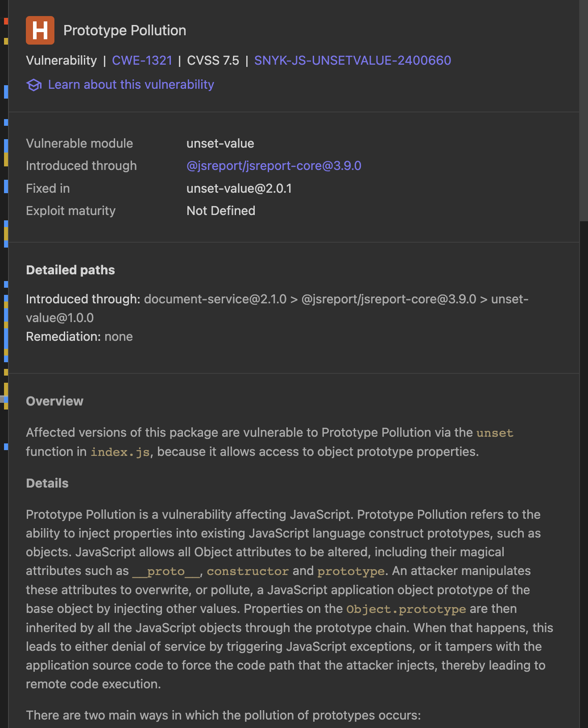
Task: Open the SNYK-JS-UNSETVALUE-2400660 link
Action: [x=352, y=60]
